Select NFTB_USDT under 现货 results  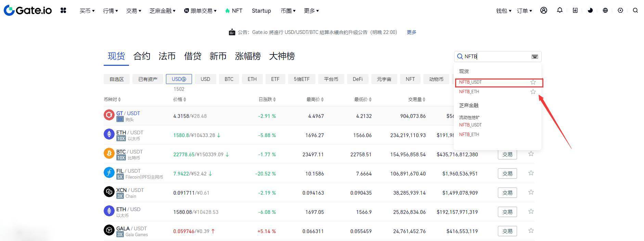[470, 82]
